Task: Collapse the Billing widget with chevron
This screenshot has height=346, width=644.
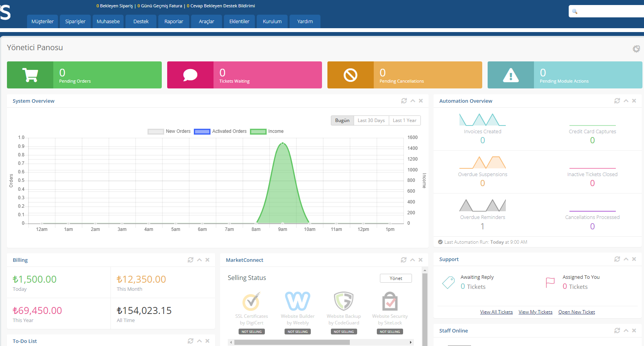Action: (x=199, y=260)
